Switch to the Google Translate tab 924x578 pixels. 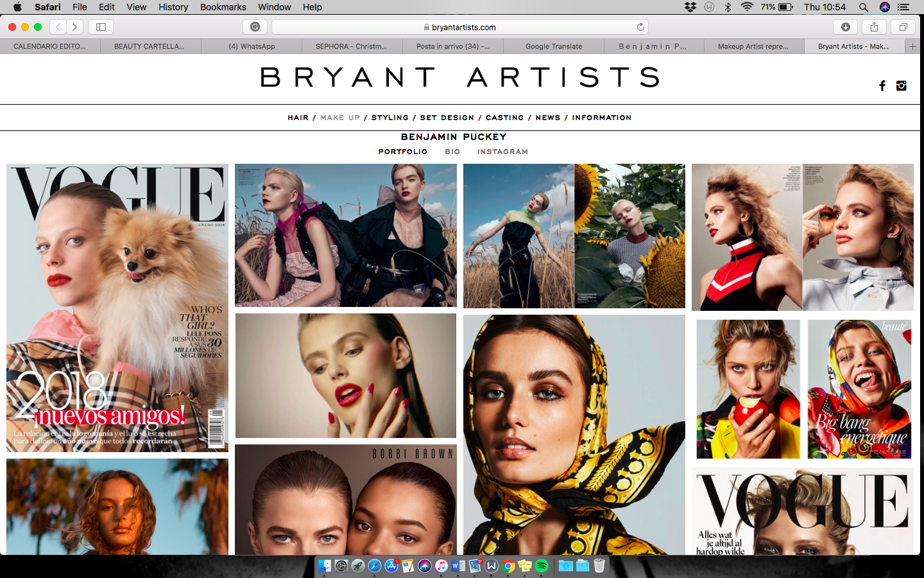pyautogui.click(x=554, y=46)
